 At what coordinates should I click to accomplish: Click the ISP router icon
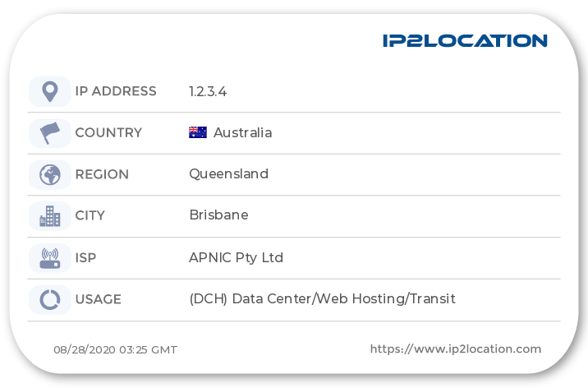click(x=49, y=258)
